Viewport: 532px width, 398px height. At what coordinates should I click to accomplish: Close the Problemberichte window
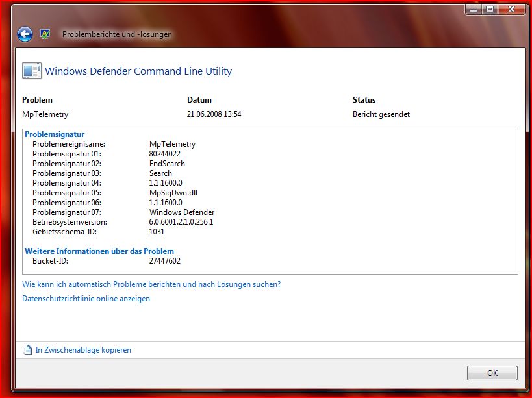point(511,10)
